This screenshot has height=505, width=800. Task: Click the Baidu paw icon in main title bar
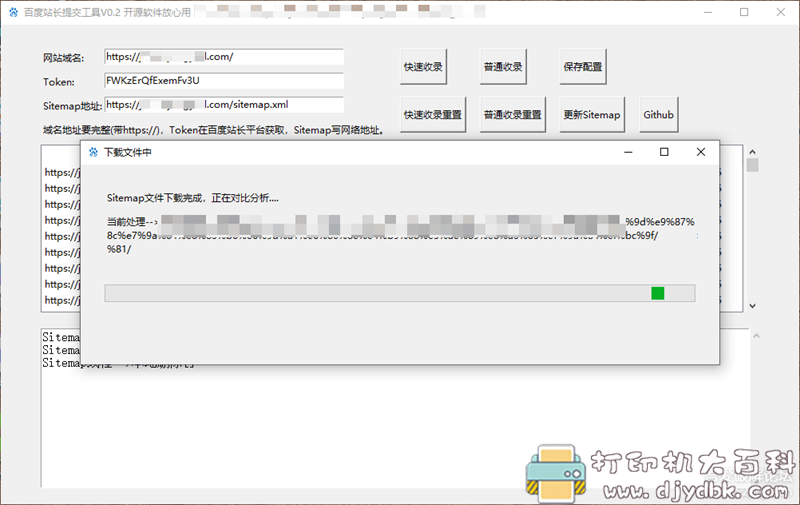[13, 12]
